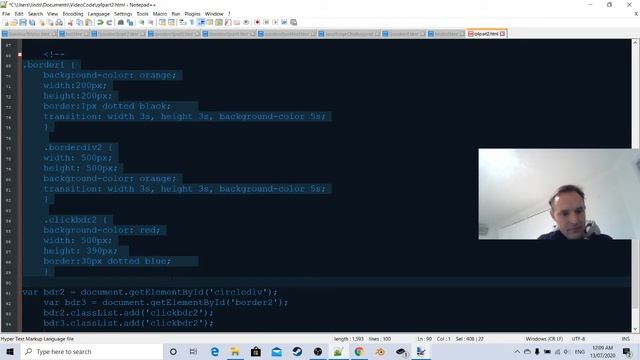
Task: Click the green Undo arrow icon
Action: [x=100, y=22]
